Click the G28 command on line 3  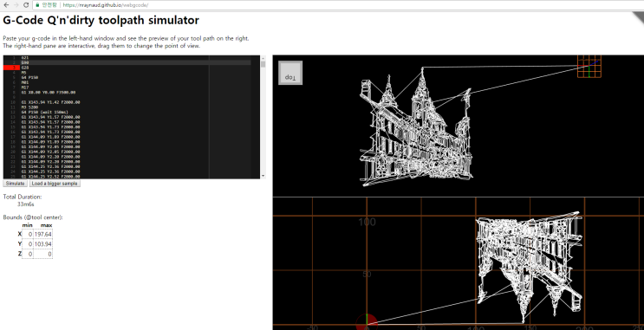25,68
